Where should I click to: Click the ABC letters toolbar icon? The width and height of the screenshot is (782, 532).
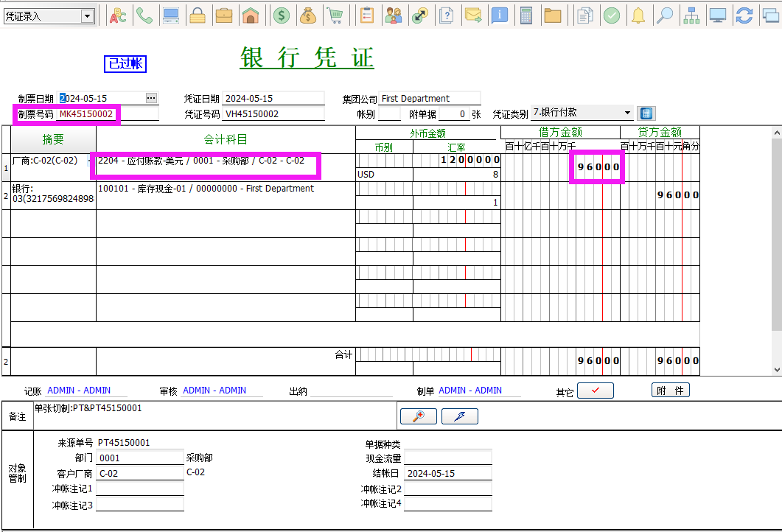[118, 16]
